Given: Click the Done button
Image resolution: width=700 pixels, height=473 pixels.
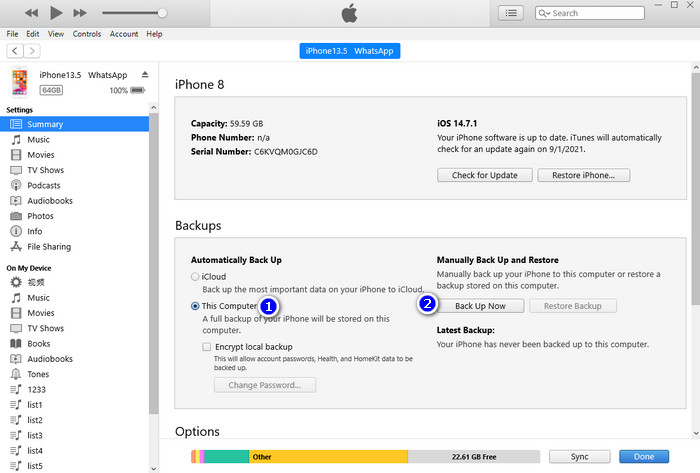Looking at the screenshot, I should (644, 456).
